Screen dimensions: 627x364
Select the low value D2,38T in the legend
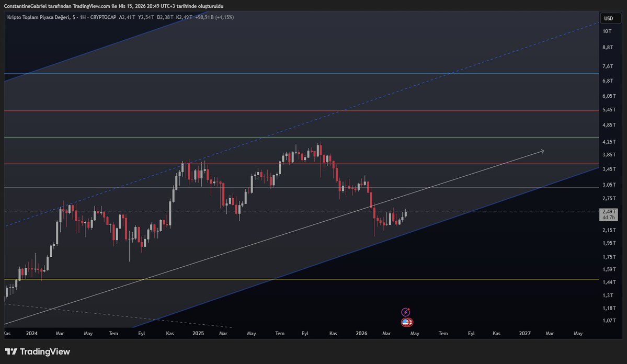(x=165, y=17)
